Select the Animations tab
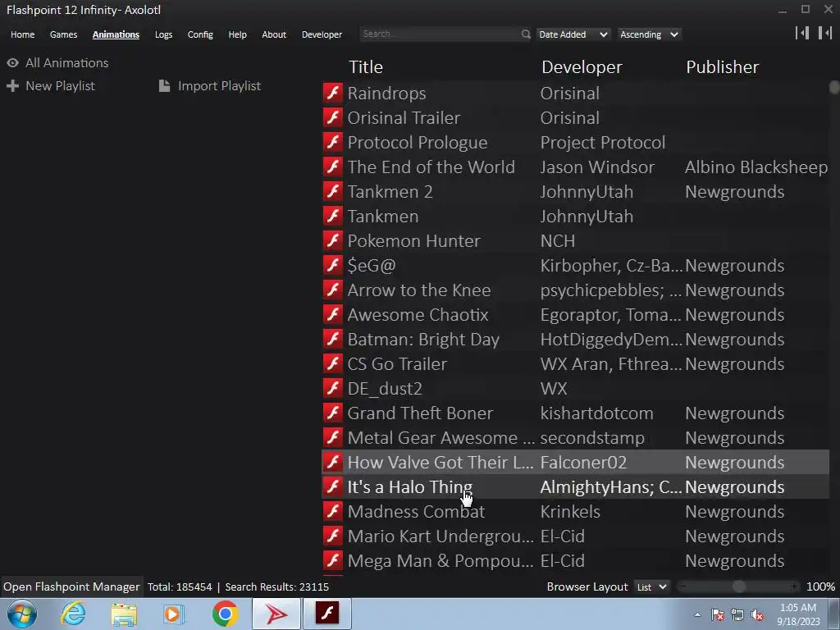This screenshot has height=630, width=840. point(116,34)
